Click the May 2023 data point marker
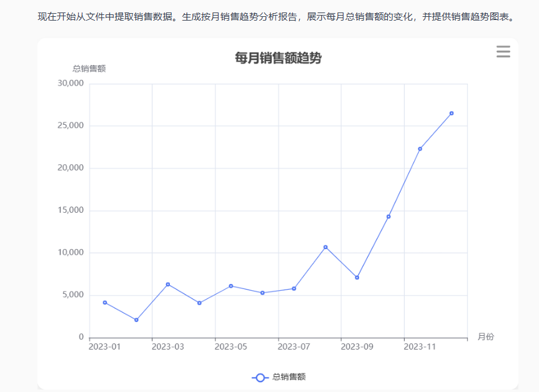This screenshot has height=392, width=539. (x=231, y=286)
